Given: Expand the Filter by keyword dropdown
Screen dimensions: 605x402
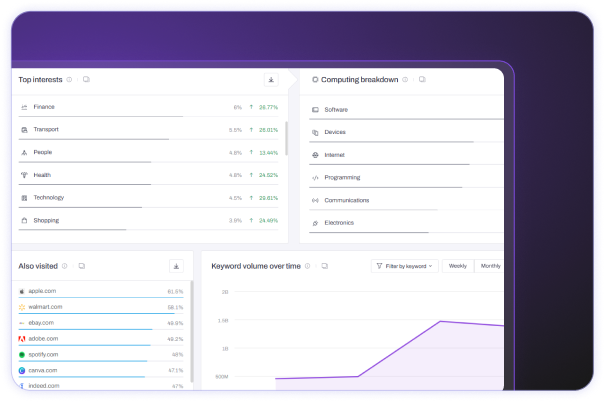Looking at the screenshot, I should click(x=405, y=266).
